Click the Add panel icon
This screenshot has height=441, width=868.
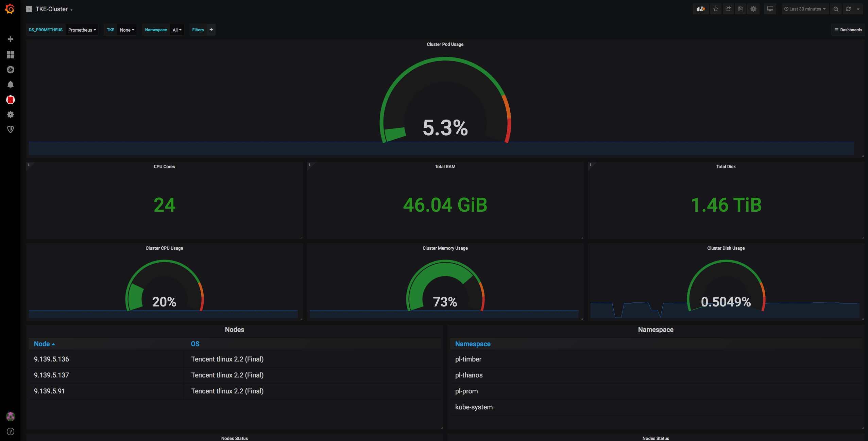coord(700,9)
